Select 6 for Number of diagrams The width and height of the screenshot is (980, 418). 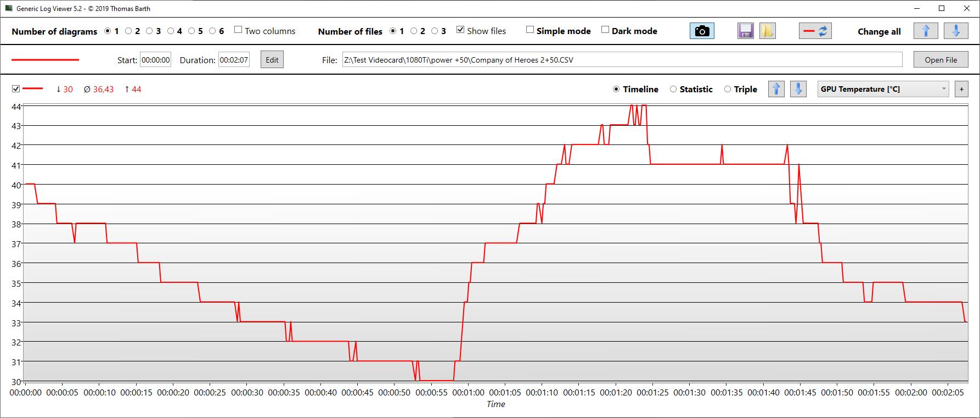point(212,31)
